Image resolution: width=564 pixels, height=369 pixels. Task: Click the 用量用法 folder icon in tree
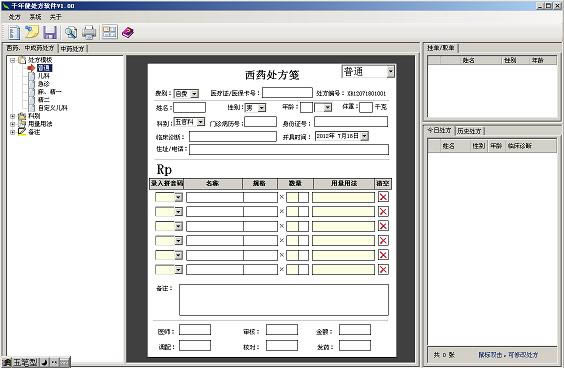22,124
